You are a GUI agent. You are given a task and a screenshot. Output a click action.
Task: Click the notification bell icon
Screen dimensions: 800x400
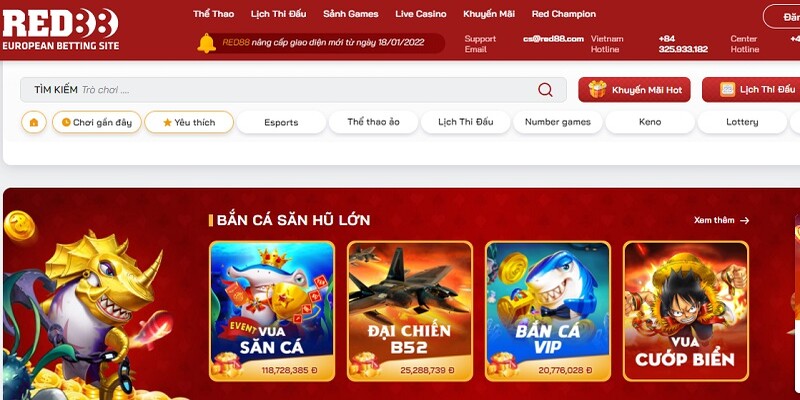pyautogui.click(x=206, y=43)
